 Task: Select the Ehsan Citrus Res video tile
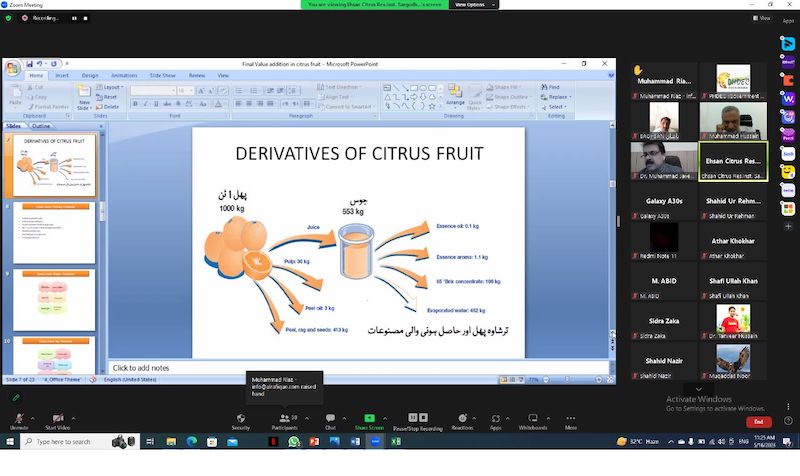point(733,160)
